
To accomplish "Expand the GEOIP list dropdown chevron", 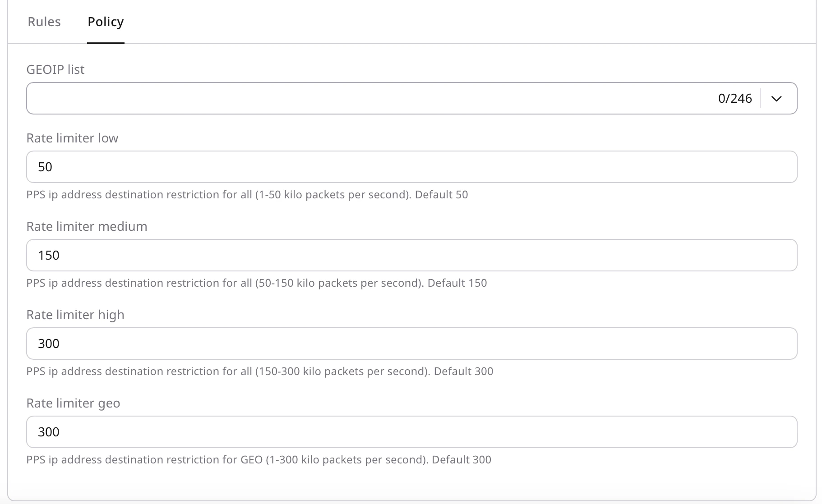I will [x=777, y=98].
